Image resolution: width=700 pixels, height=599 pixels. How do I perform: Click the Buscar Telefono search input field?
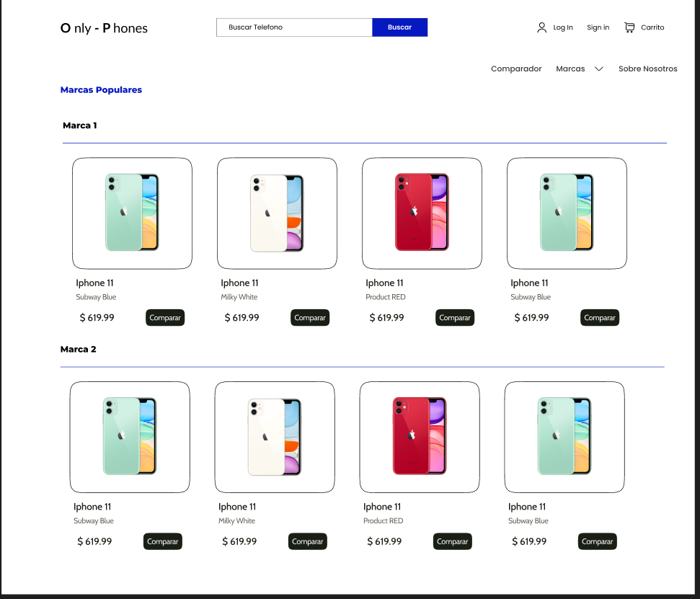pos(294,27)
